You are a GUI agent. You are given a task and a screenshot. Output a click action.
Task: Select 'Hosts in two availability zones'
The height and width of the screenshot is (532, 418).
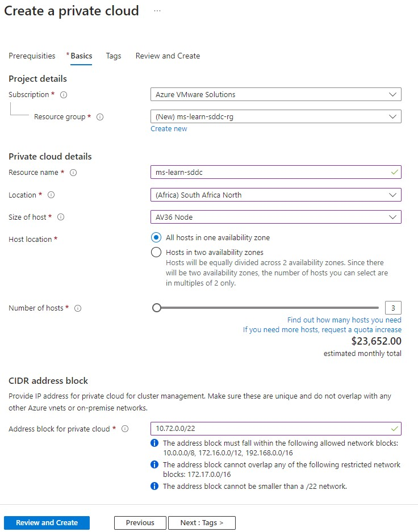click(x=156, y=252)
